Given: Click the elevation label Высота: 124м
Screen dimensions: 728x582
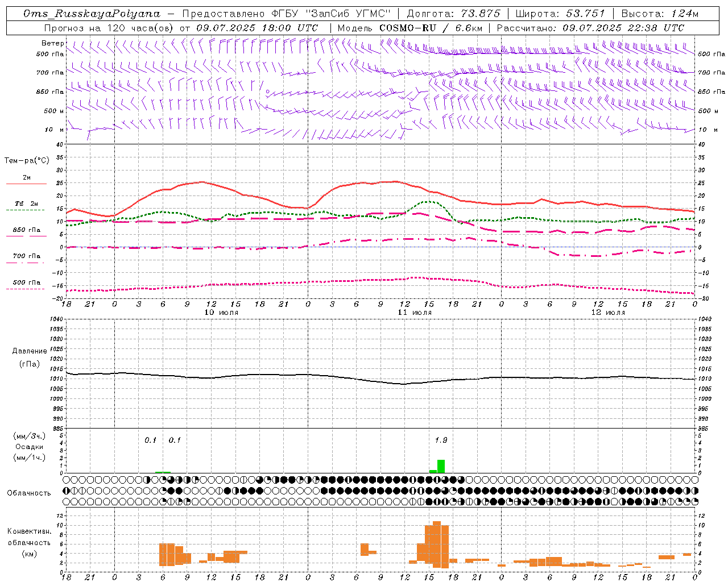Looking at the screenshot, I should coord(660,14).
